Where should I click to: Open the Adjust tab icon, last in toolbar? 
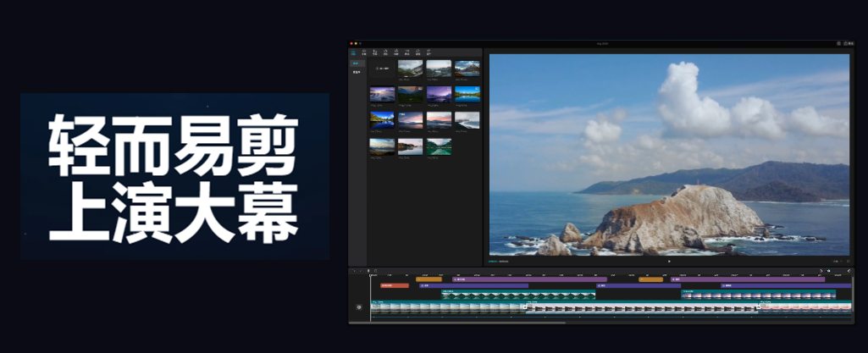click(x=428, y=52)
